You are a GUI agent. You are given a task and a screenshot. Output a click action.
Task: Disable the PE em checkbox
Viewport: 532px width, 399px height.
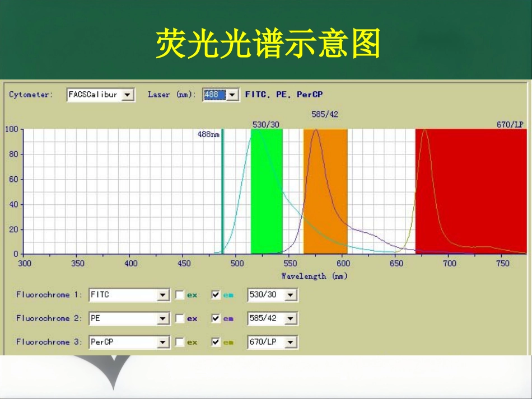tap(216, 318)
